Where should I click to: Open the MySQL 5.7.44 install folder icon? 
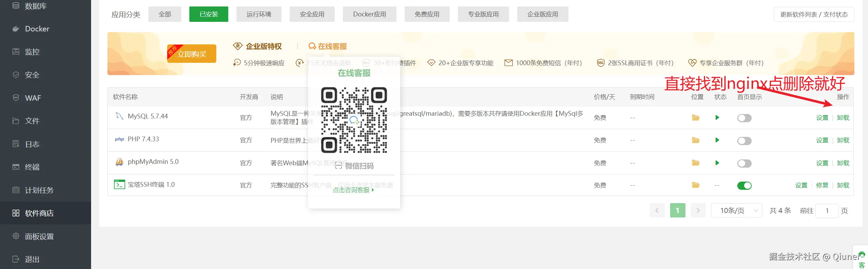696,118
